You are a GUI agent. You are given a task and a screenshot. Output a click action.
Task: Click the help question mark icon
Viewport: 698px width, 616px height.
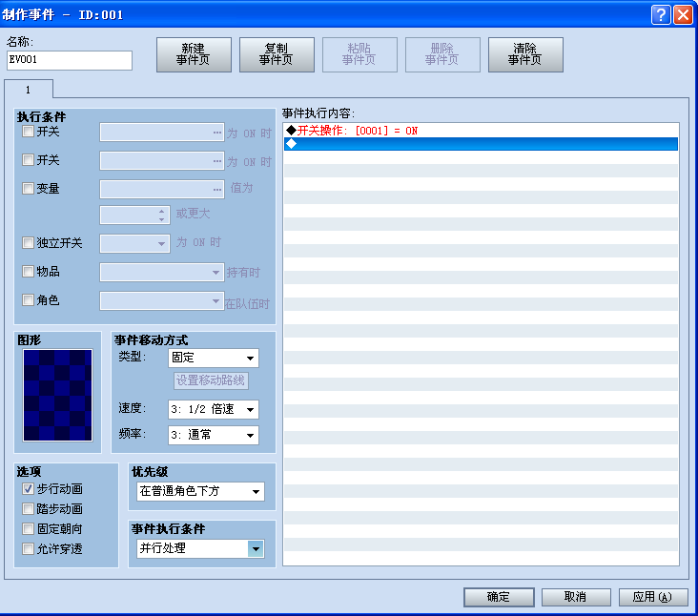click(x=661, y=14)
